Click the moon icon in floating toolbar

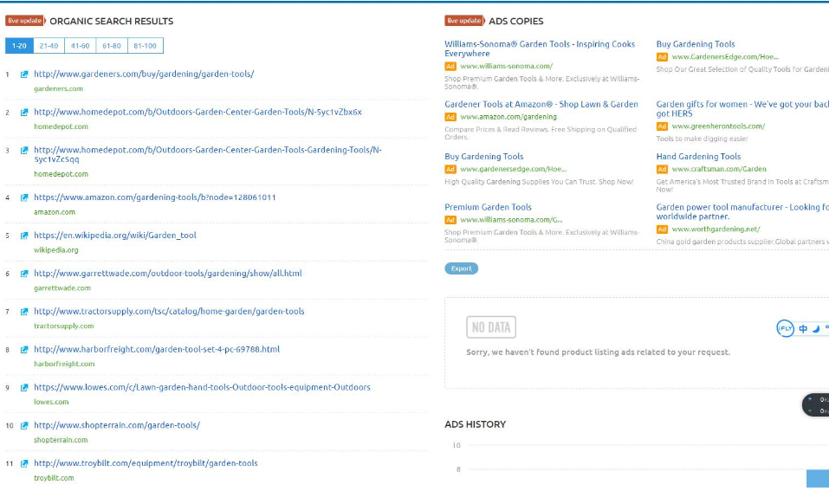pos(816,328)
